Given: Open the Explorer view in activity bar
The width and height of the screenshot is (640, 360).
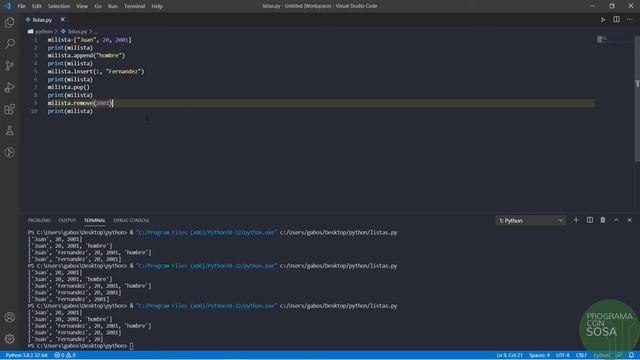Looking at the screenshot, I should point(9,22).
